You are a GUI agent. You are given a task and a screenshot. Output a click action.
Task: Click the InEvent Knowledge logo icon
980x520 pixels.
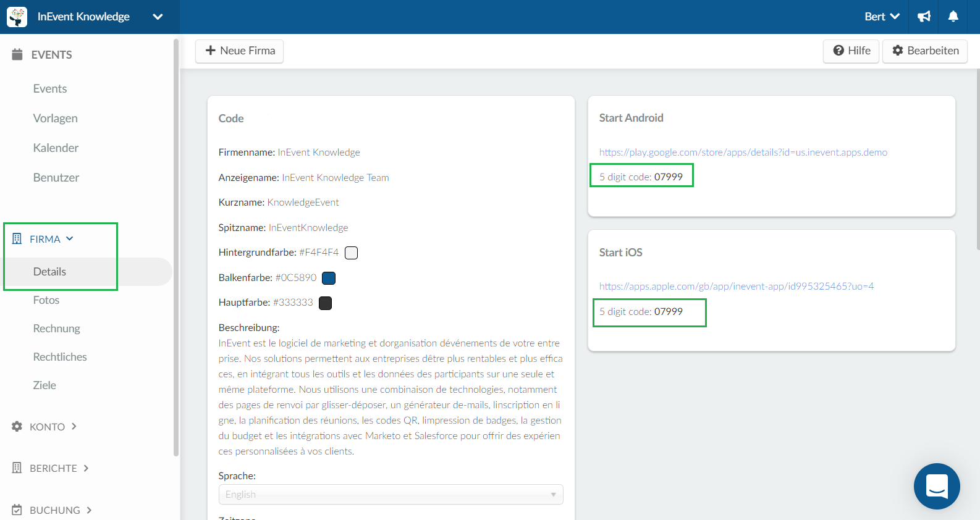pyautogui.click(x=17, y=17)
